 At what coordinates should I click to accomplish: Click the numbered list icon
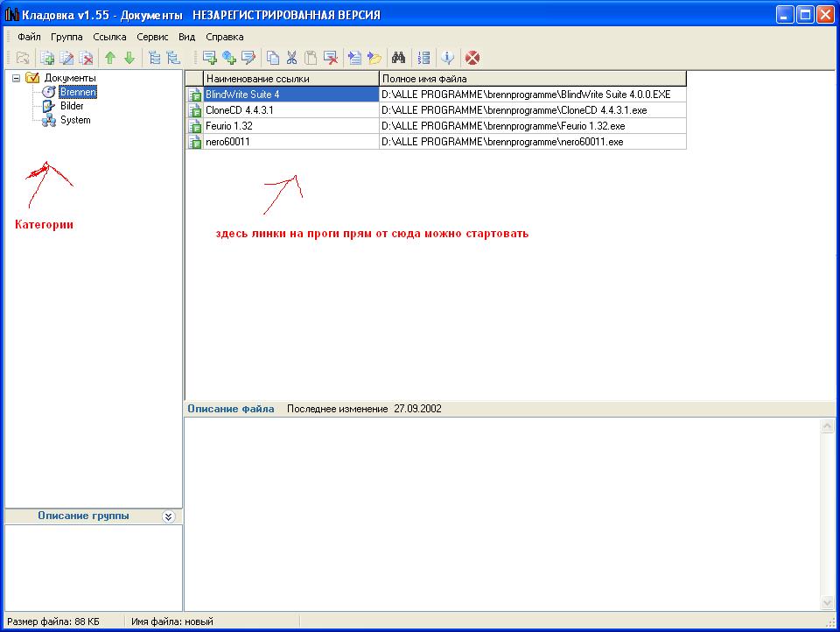tap(423, 58)
